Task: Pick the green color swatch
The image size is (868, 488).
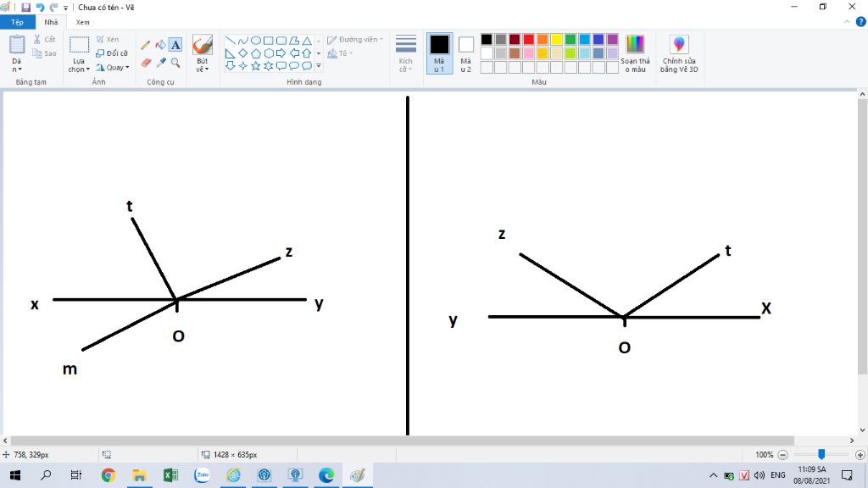Action: click(x=570, y=39)
